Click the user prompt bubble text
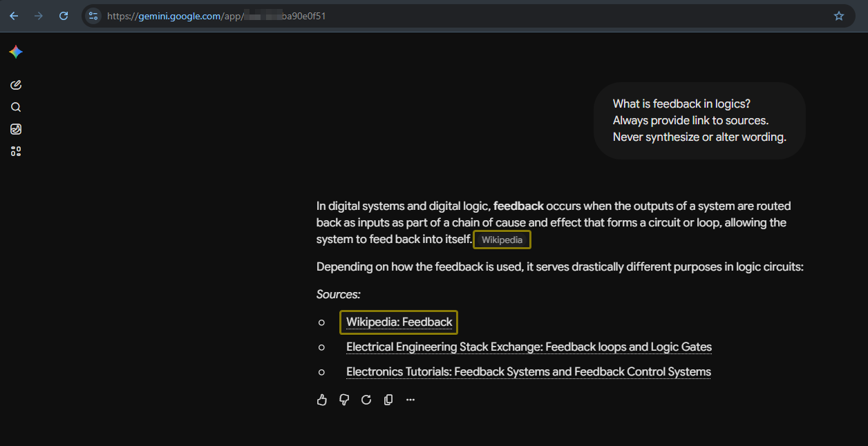 click(699, 121)
